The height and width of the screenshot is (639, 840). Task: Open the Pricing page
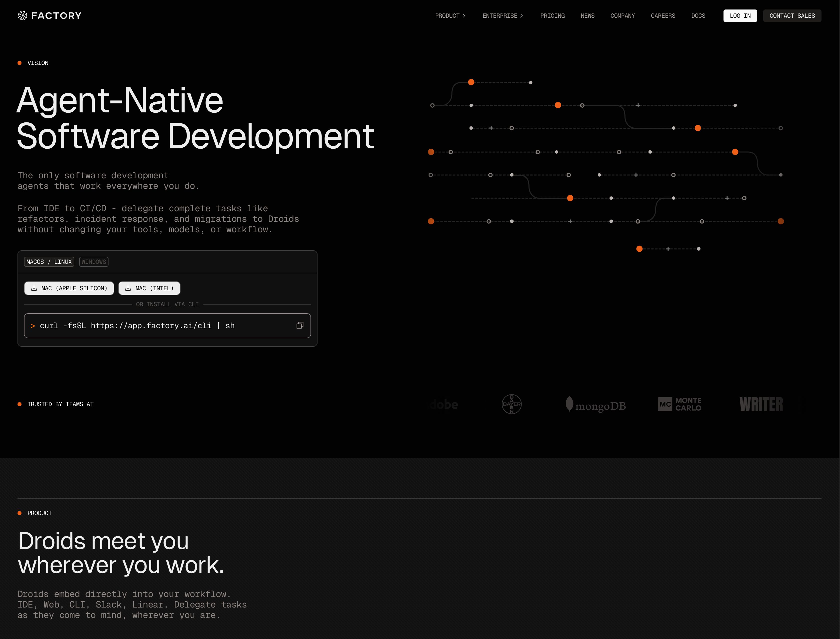pyautogui.click(x=552, y=15)
